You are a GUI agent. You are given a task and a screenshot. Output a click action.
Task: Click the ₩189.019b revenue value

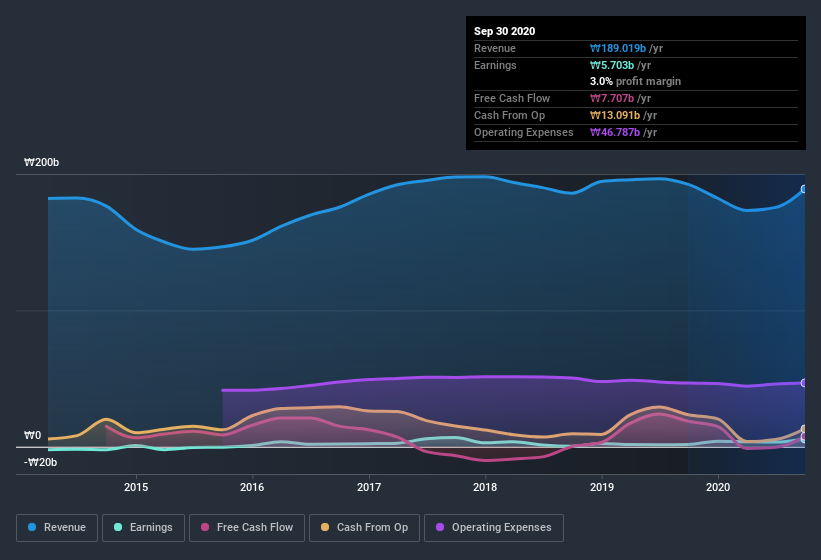point(618,48)
